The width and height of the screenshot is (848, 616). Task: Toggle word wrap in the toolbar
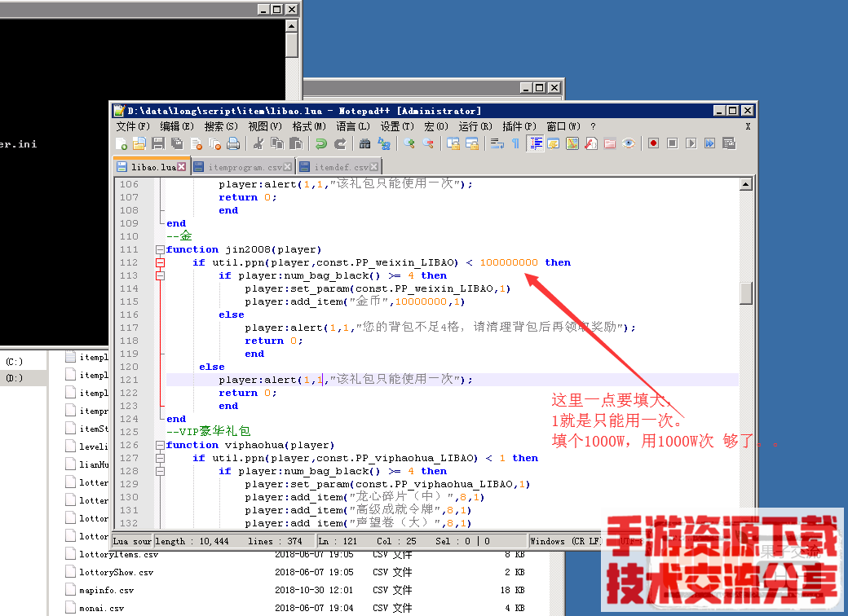497,143
